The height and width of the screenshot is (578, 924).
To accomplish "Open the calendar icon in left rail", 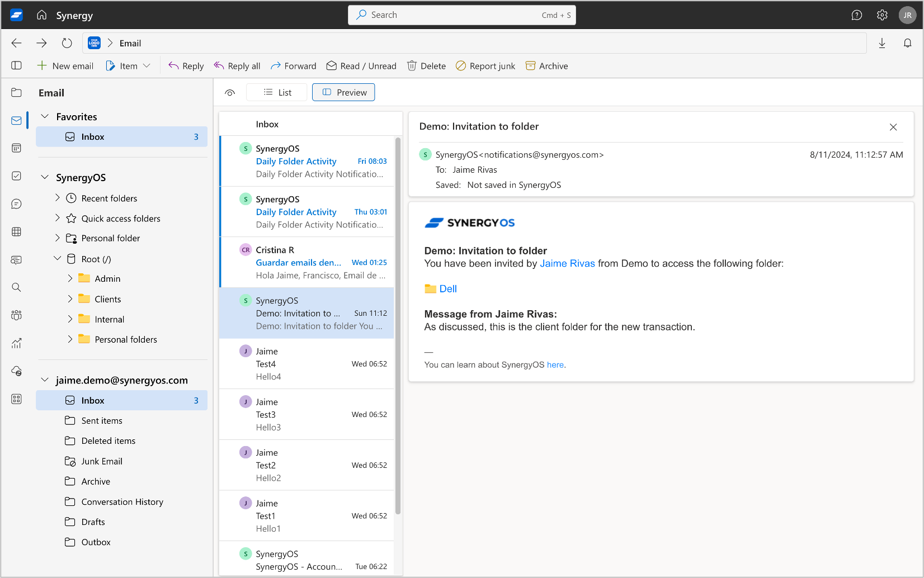I will tap(17, 148).
